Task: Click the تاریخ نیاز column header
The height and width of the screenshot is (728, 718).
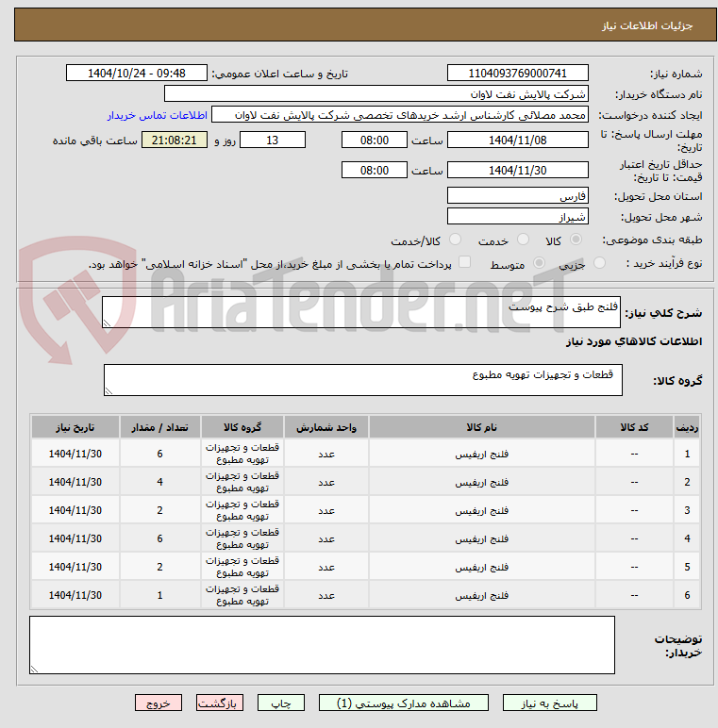Action: pyautogui.click(x=75, y=427)
